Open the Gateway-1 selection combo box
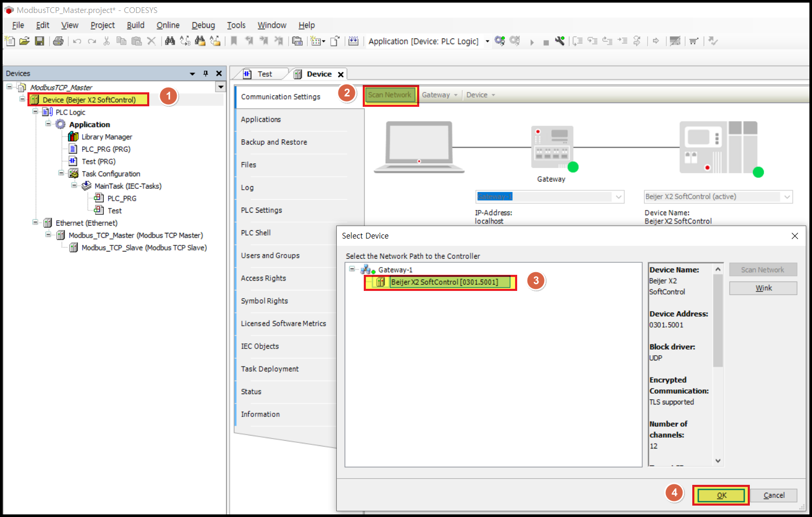Screen dimensions: 812x517 point(550,197)
